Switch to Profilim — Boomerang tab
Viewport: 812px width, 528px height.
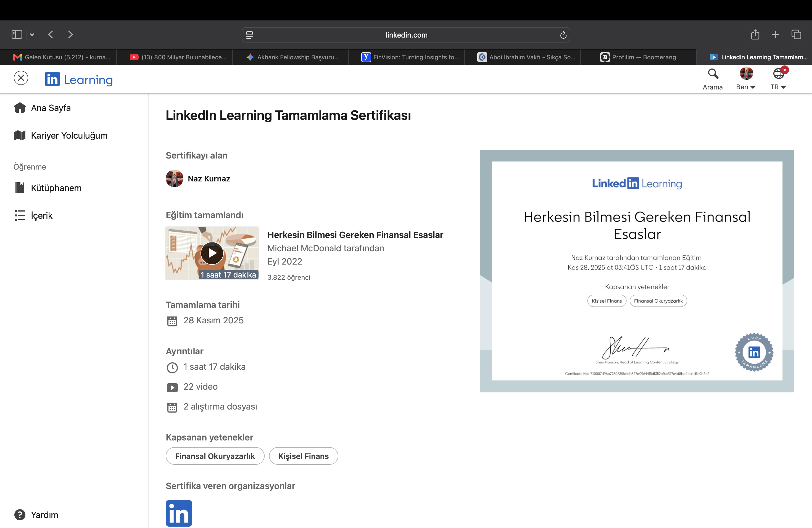pyautogui.click(x=638, y=57)
